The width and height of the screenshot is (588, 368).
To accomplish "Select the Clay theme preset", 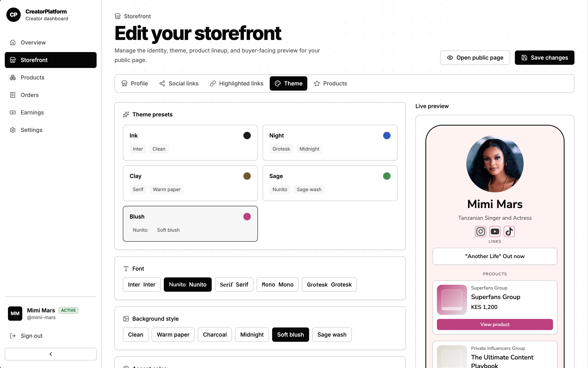I will coord(190,183).
